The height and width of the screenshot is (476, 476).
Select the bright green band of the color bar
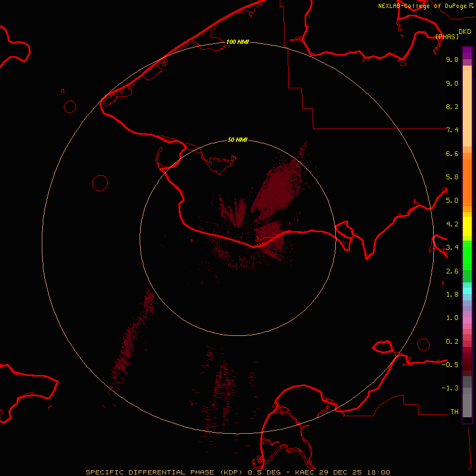point(467,255)
